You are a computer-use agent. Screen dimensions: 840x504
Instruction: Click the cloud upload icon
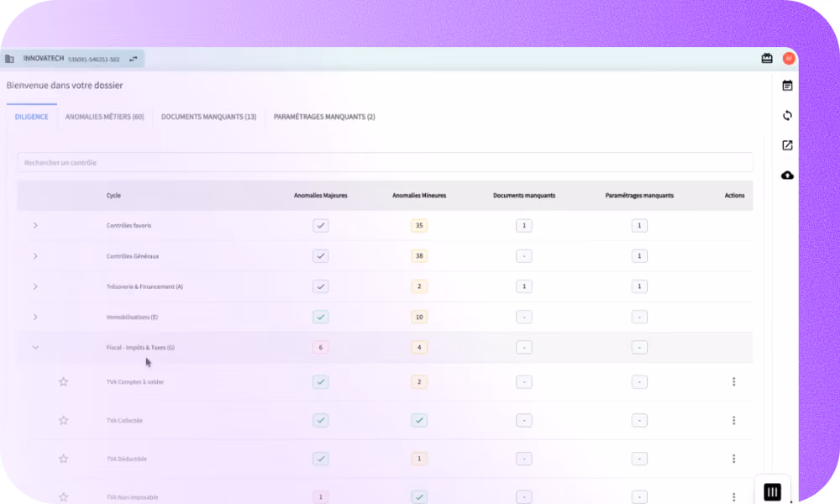(x=787, y=176)
